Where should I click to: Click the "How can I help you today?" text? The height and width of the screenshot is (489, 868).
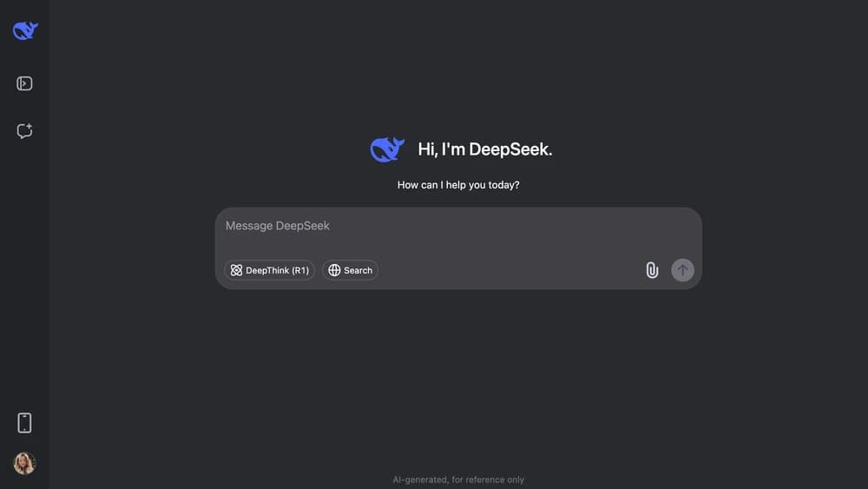[x=458, y=185]
